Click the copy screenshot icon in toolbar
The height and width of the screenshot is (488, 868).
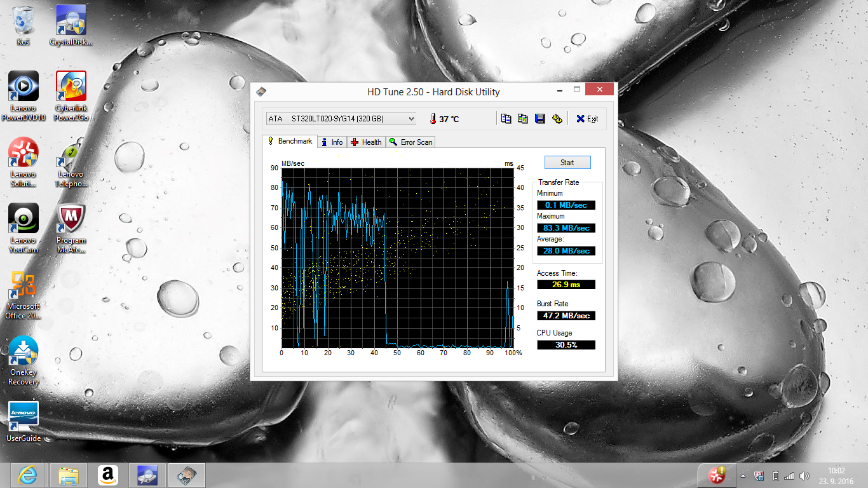[x=523, y=119]
